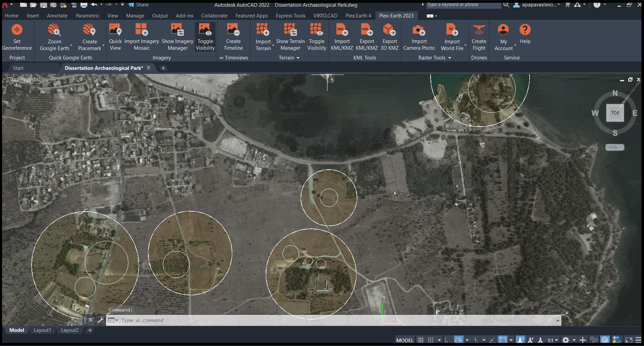Click the Create Placemark icon
The width and height of the screenshot is (644, 346).
[89, 30]
